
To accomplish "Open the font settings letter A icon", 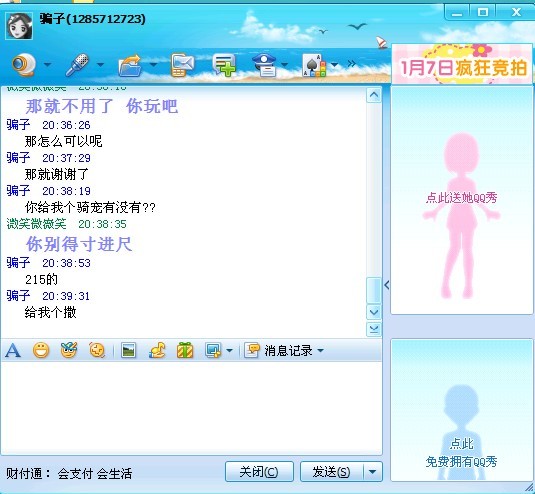I will (x=13, y=350).
